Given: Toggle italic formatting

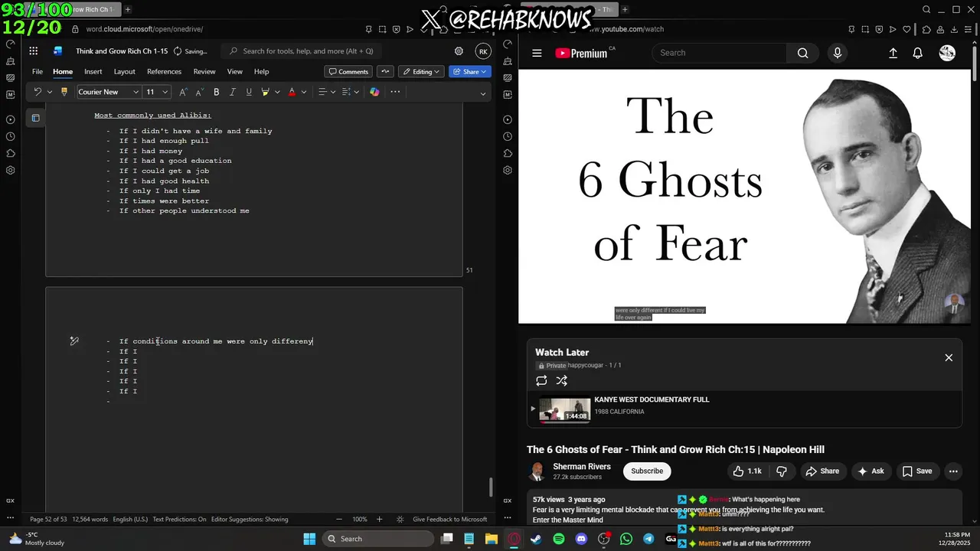Looking at the screenshot, I should pyautogui.click(x=233, y=92).
